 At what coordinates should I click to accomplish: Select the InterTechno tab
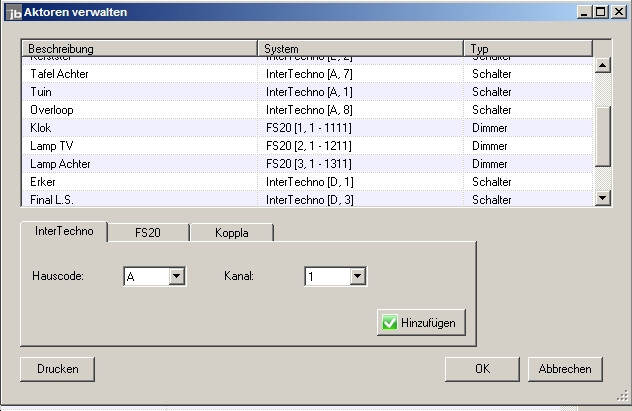tap(65, 231)
